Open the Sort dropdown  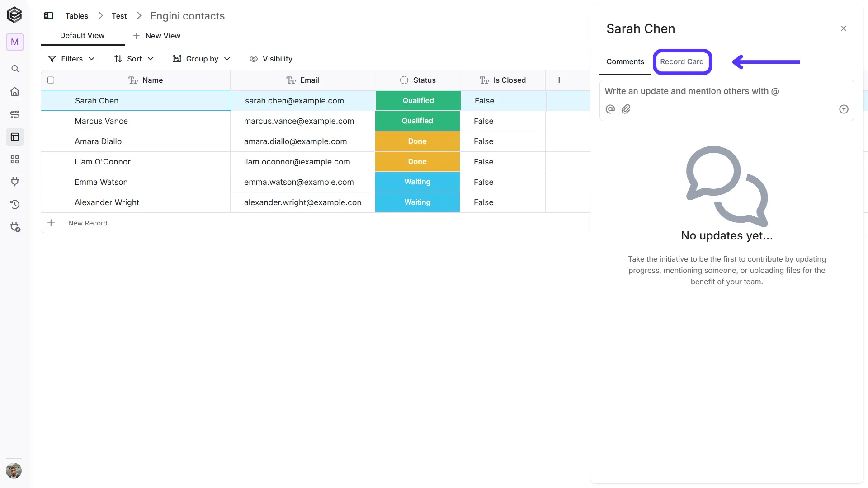[x=134, y=59]
